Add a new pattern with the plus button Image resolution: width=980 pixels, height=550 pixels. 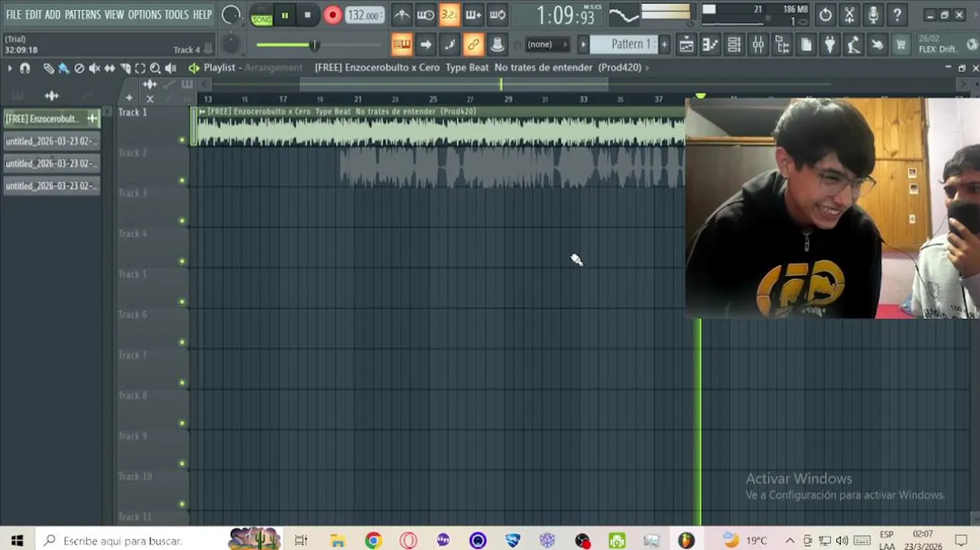[x=664, y=44]
